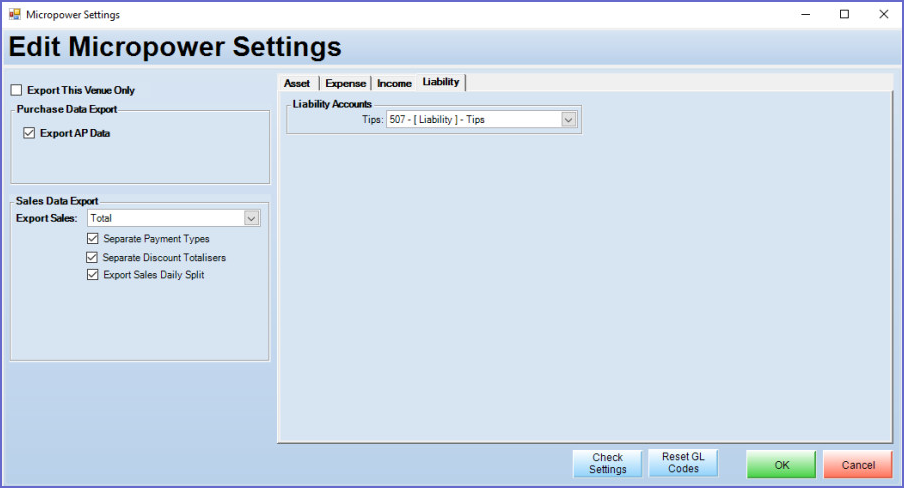The width and height of the screenshot is (904, 488).
Task: Toggle Separate Discount Totalisers checkbox
Action: (92, 257)
